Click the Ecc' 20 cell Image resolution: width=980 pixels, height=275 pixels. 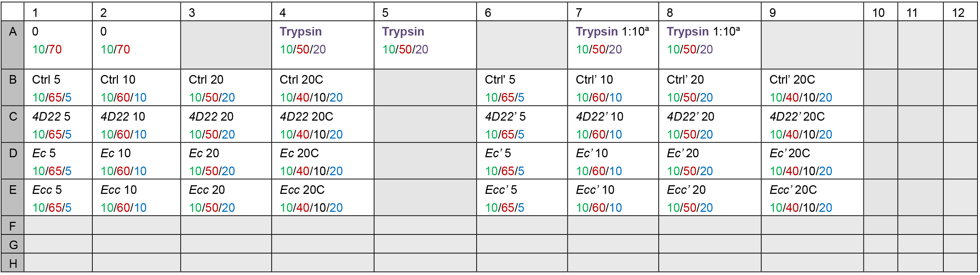point(710,197)
